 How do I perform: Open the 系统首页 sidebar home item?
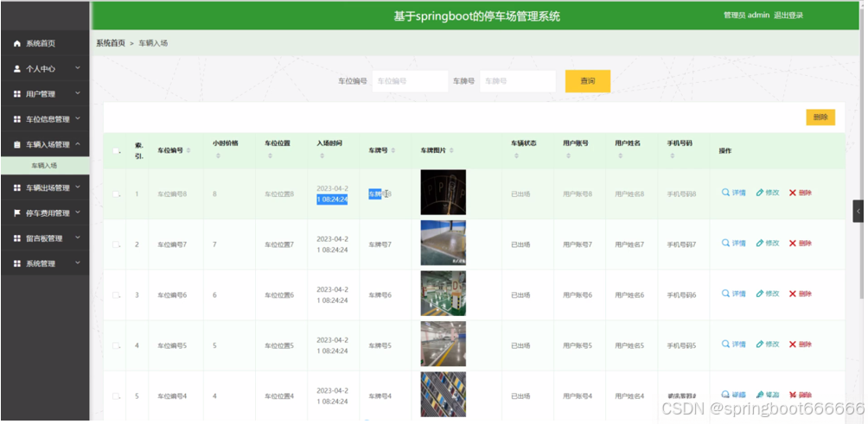(45, 43)
